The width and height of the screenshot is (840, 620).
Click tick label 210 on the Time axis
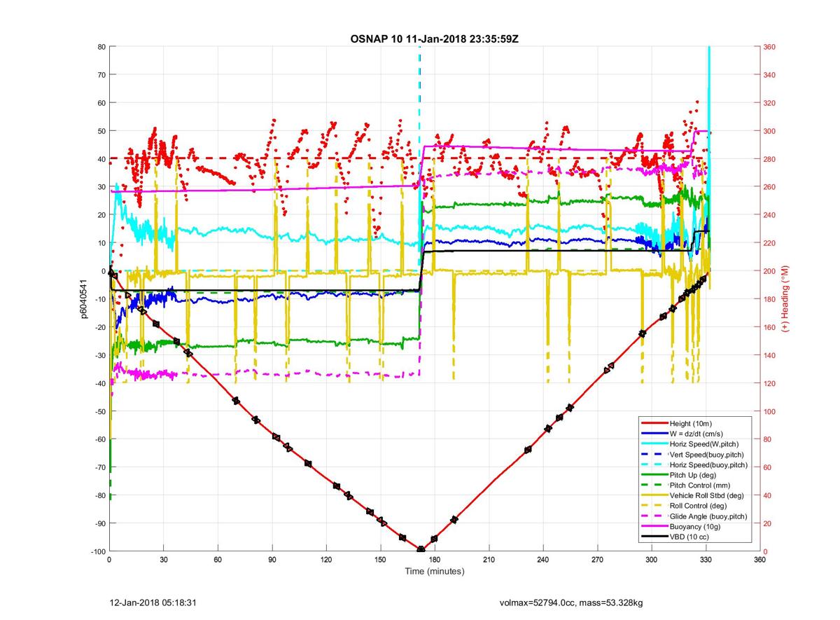[489, 560]
